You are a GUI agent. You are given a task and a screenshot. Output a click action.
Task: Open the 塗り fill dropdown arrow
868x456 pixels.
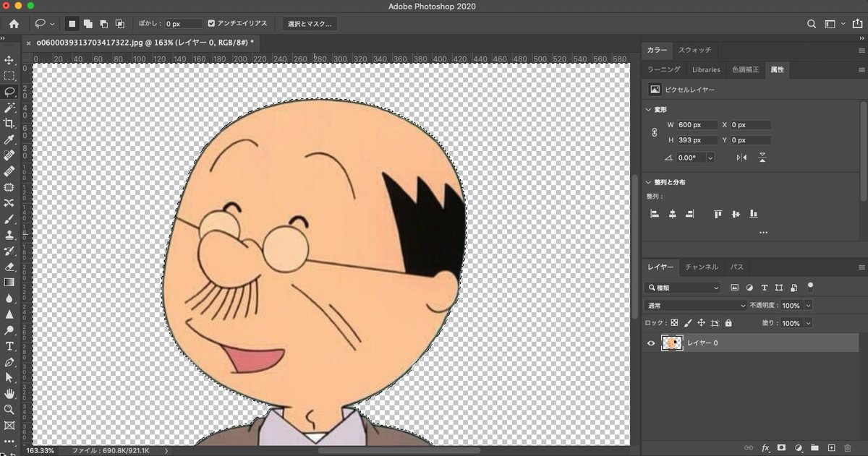click(x=808, y=323)
